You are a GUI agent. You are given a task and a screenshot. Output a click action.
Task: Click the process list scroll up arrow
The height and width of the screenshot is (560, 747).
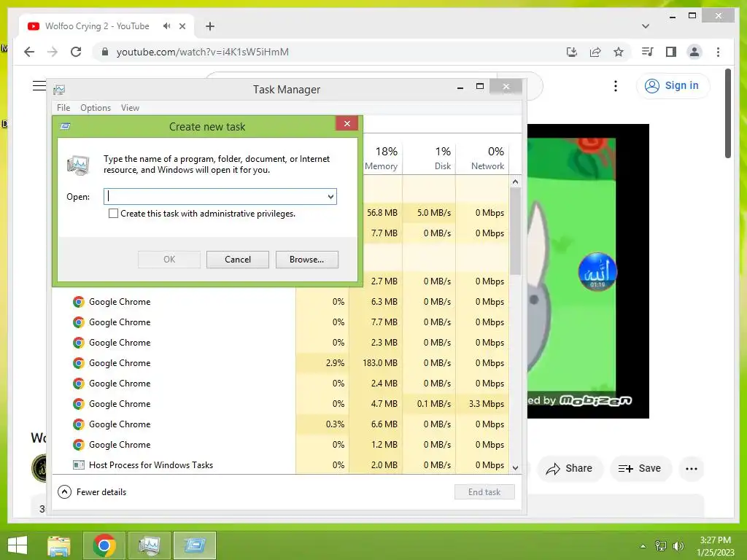coord(515,182)
